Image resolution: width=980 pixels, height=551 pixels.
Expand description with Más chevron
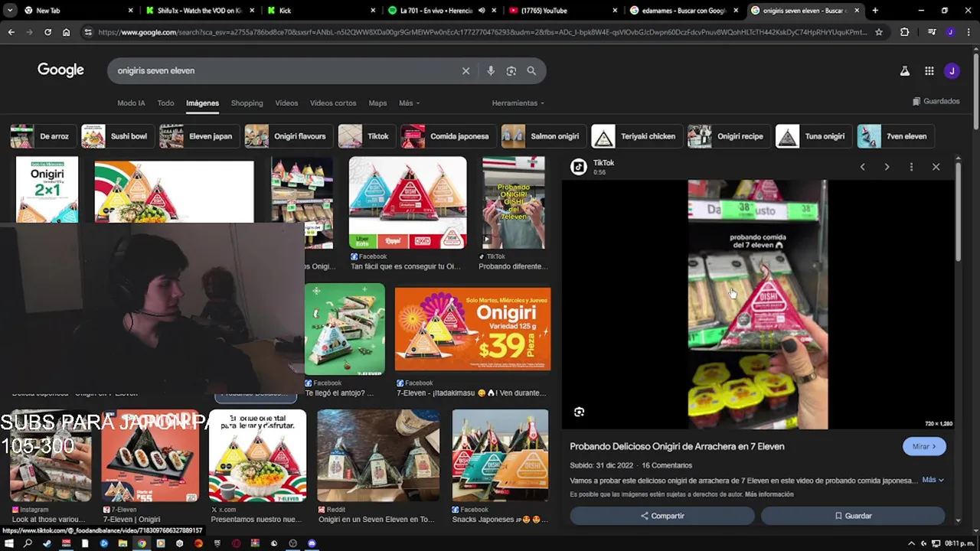click(933, 480)
